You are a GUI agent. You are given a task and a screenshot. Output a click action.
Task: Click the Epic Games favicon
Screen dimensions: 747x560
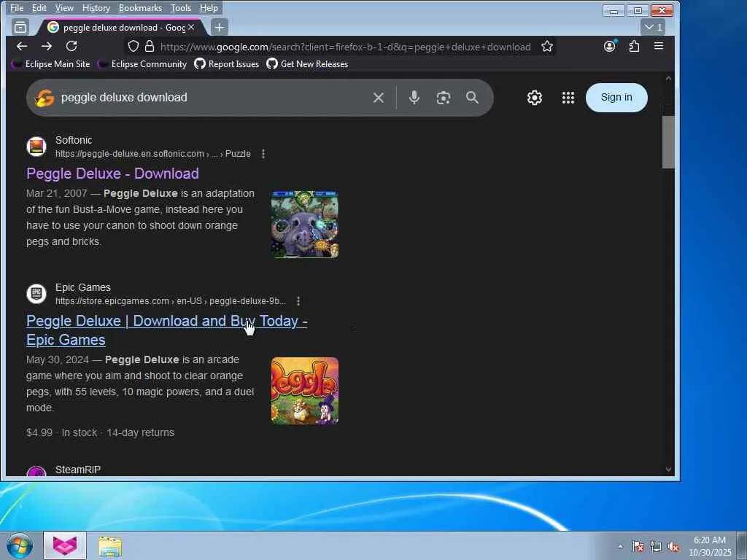36,294
